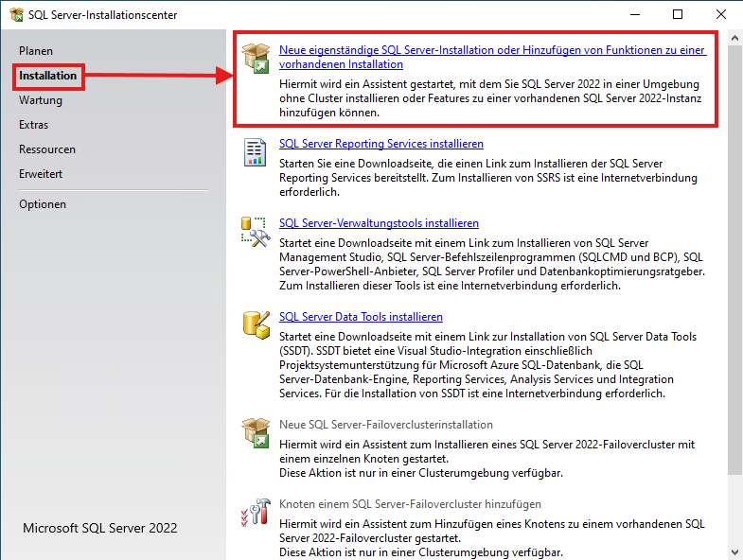The width and height of the screenshot is (743, 560).
Task: Close the SQL Server-Installationscenter window
Action: tap(720, 15)
